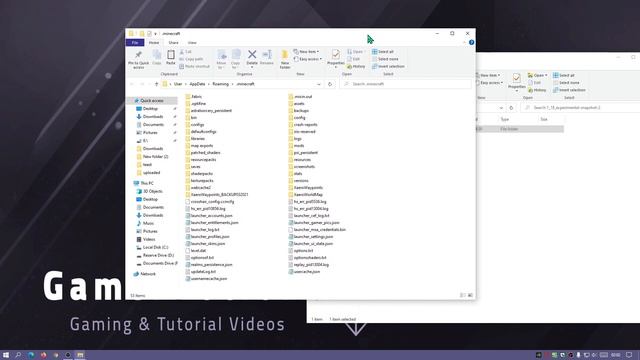Click the Search .minecraft input field

coord(405,84)
